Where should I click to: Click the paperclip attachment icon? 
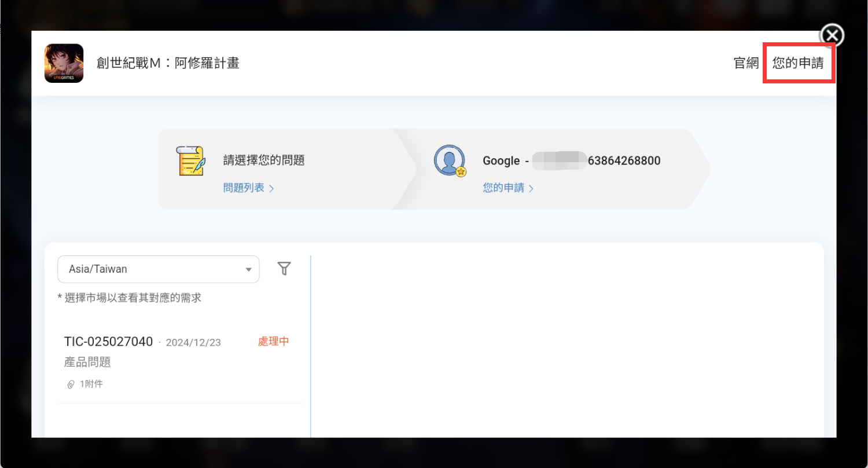71,384
